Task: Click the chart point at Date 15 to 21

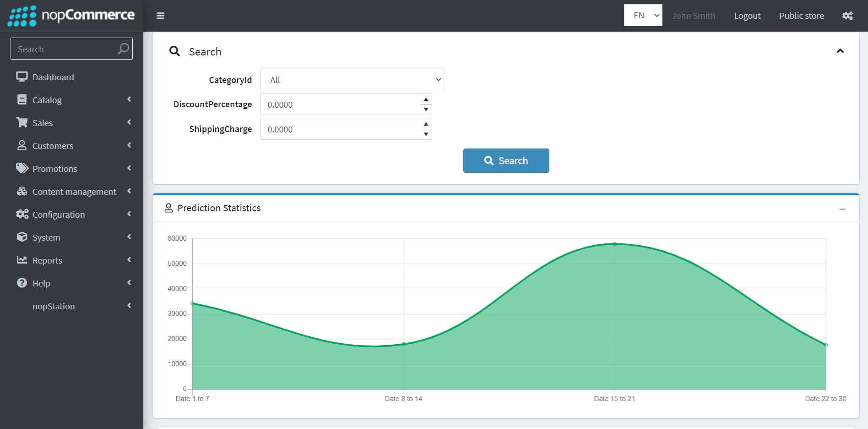Action: point(614,244)
